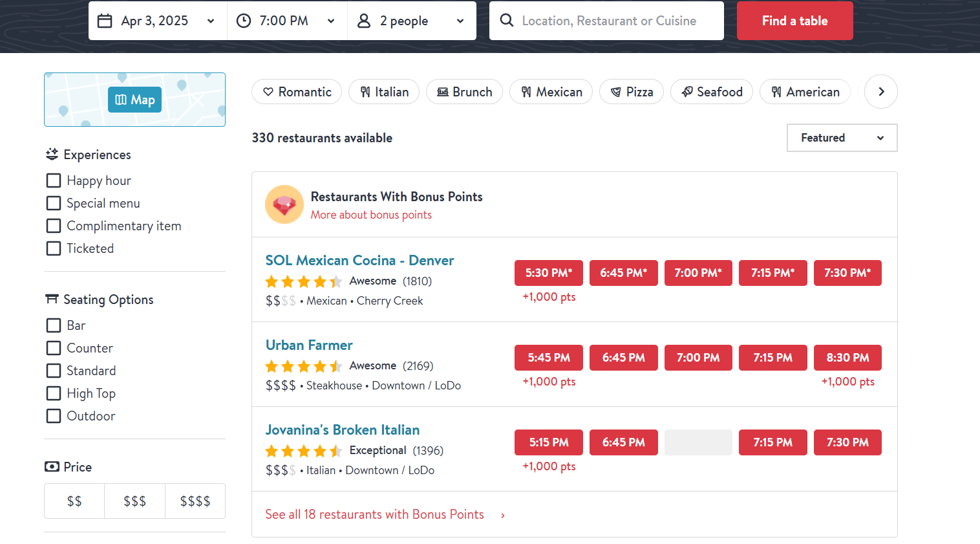
Task: Open the Jovanina's Broken Italian listing
Action: (343, 430)
